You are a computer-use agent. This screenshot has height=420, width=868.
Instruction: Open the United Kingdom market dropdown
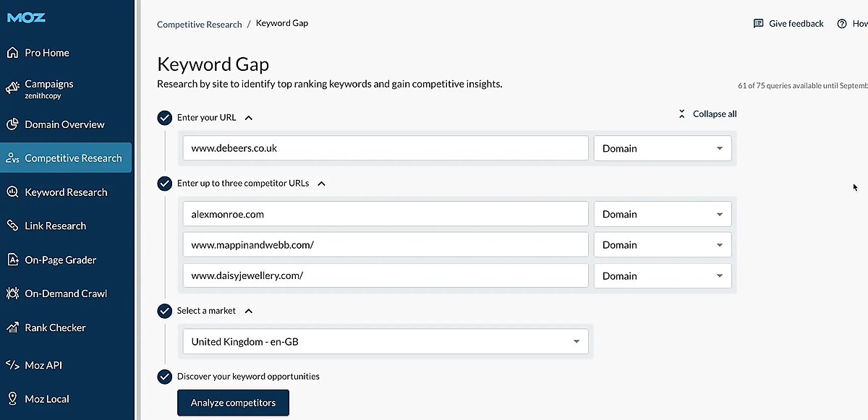click(386, 342)
